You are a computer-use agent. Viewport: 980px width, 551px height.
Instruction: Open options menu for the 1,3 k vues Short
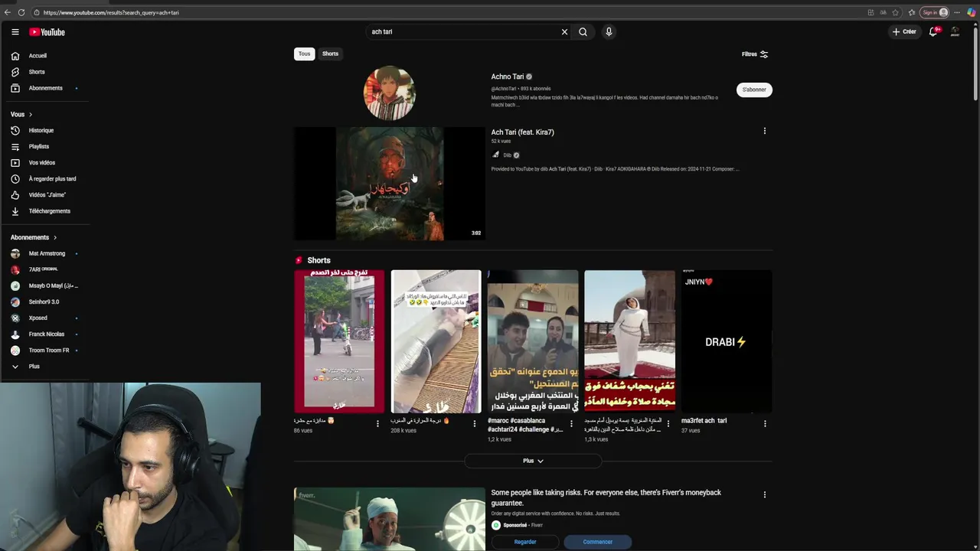click(668, 423)
